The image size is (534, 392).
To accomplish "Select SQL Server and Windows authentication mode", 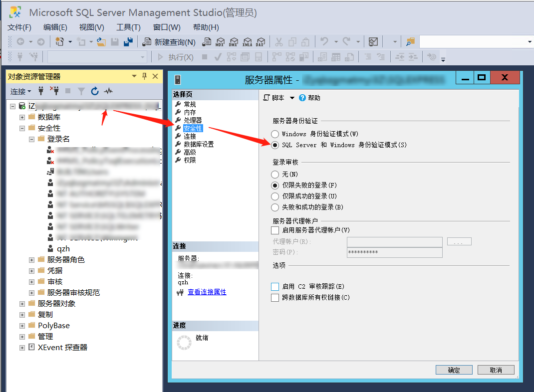I will (x=275, y=145).
